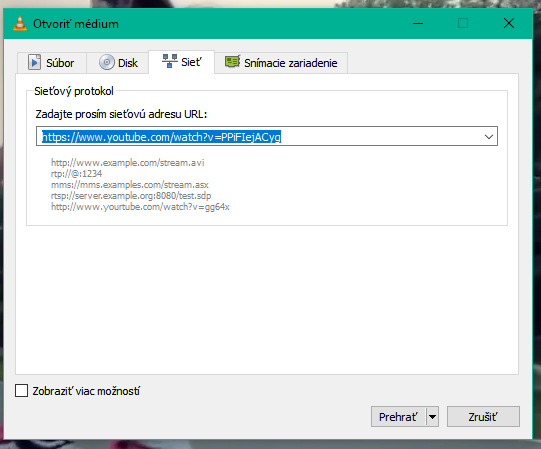
Task: Open the Prehrať button dropdown arrow
Action: tap(432, 417)
